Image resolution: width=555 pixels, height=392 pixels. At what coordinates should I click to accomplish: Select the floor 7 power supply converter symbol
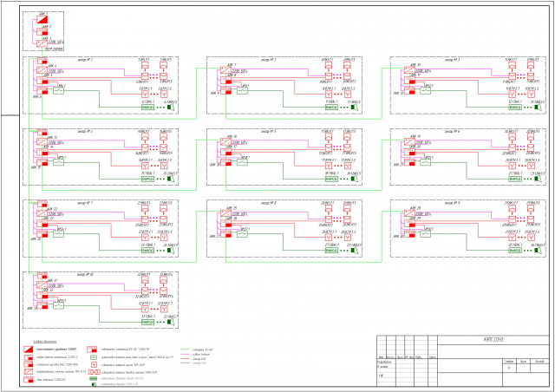point(42,213)
